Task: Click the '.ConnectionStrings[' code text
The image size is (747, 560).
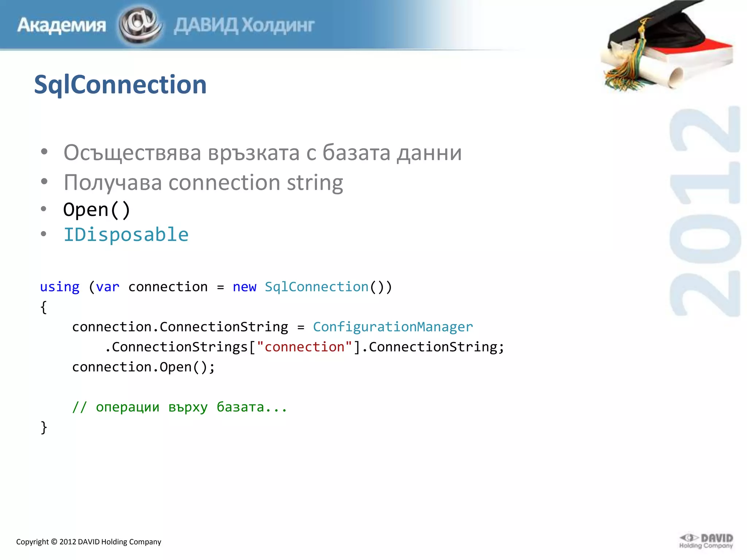Action: coord(180,347)
